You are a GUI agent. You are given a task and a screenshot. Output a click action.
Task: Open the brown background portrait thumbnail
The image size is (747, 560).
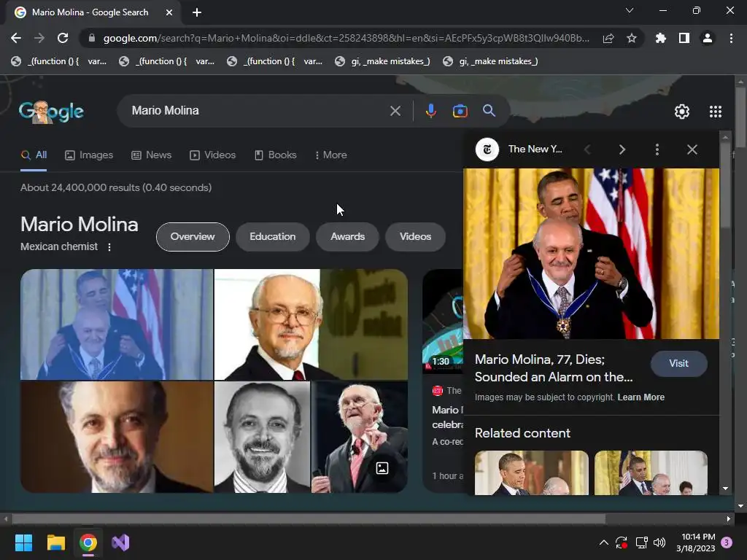117,437
